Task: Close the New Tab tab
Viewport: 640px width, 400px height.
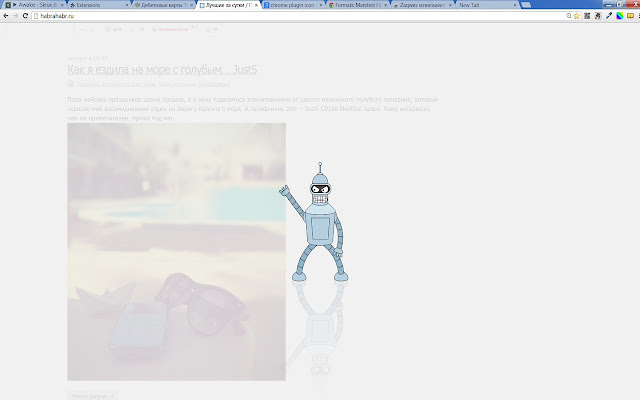Action: click(x=515, y=5)
